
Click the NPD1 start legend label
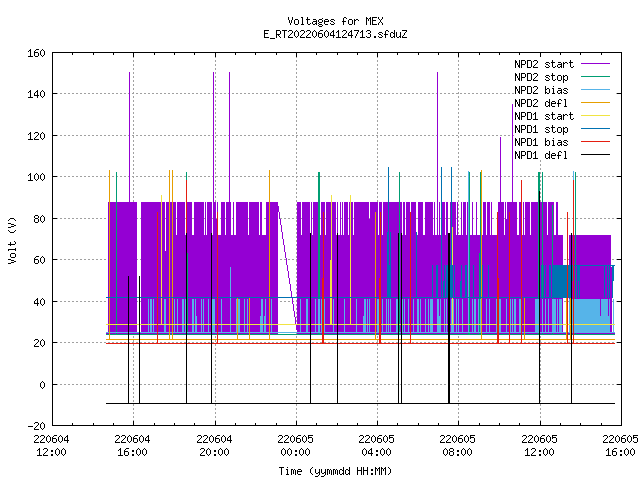point(544,116)
